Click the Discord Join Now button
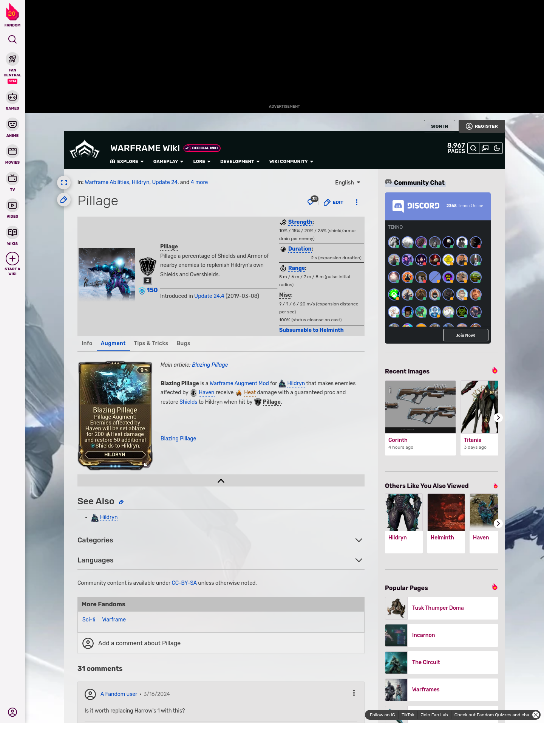 coord(466,335)
